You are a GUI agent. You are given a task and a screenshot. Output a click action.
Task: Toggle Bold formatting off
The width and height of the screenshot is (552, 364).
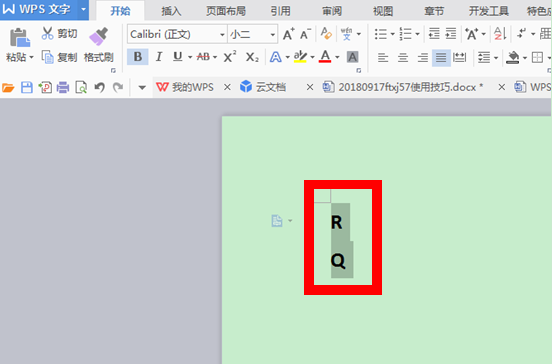click(138, 57)
